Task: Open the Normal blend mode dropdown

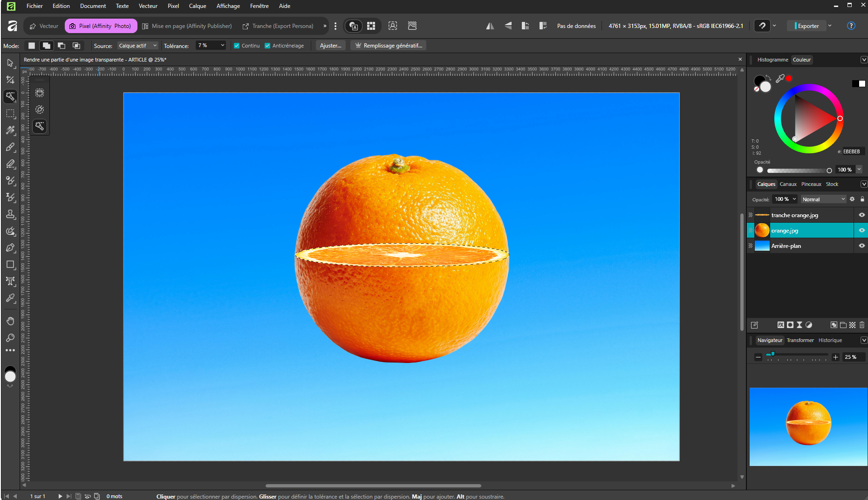Action: [x=823, y=199]
